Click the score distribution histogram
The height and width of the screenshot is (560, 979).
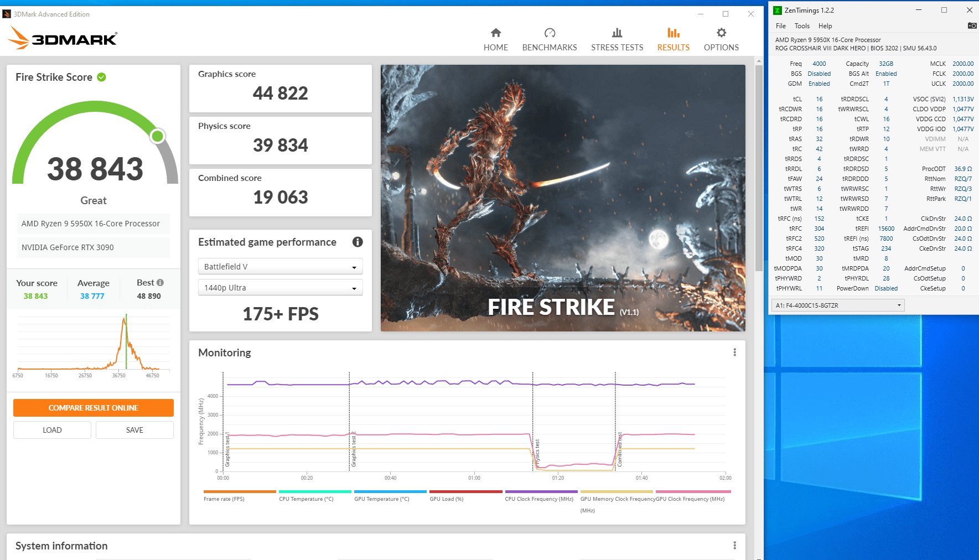(94, 343)
